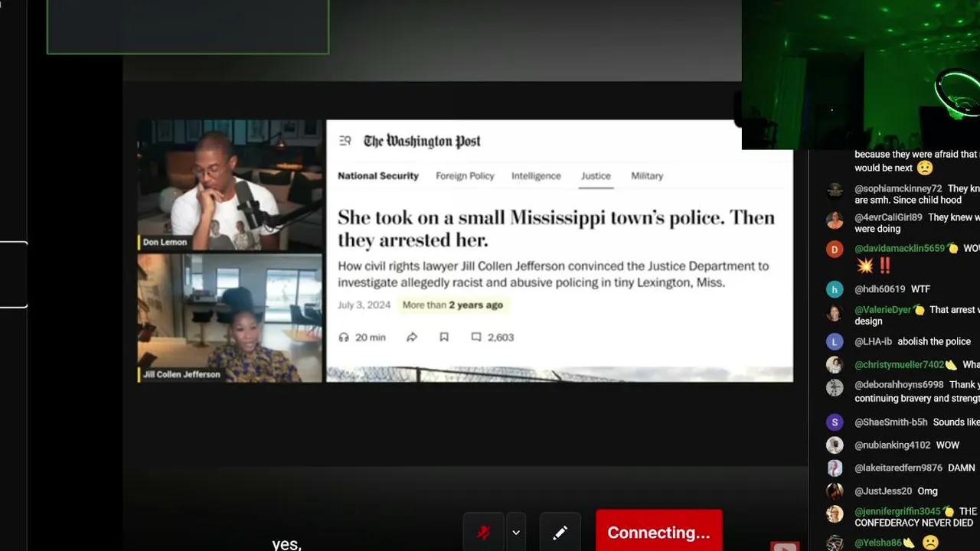Open @nubianking4102's avatar
Image resolution: width=980 pixels, height=551 pixels.
coord(835,445)
